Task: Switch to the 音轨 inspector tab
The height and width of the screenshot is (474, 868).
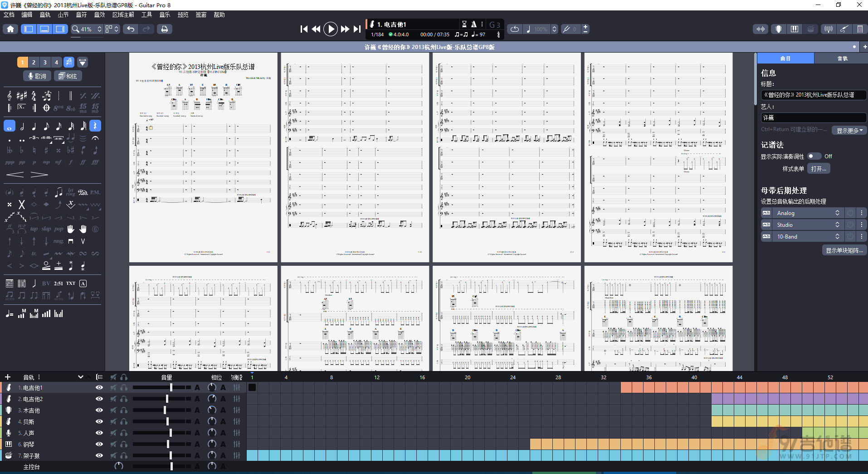Action: (842, 59)
